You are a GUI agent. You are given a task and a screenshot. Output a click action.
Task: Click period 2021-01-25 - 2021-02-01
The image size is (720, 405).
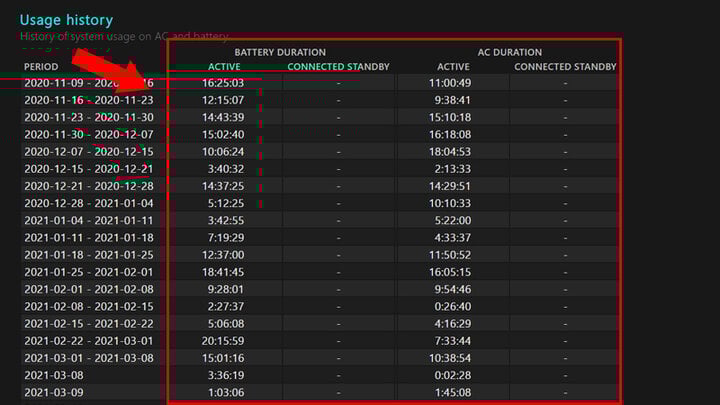pos(89,272)
